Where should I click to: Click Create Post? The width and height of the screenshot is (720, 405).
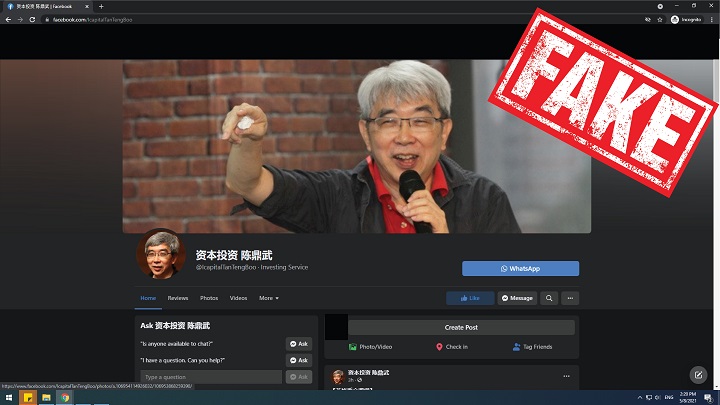click(461, 327)
